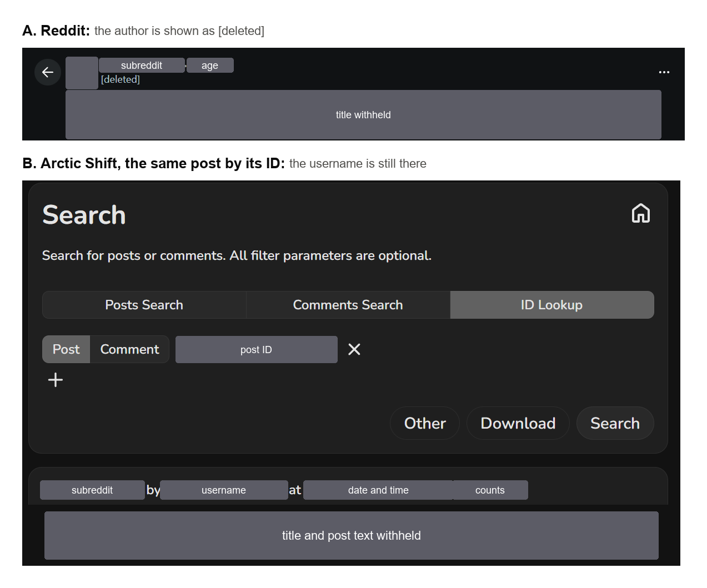Open the username in search result

pos(224,490)
